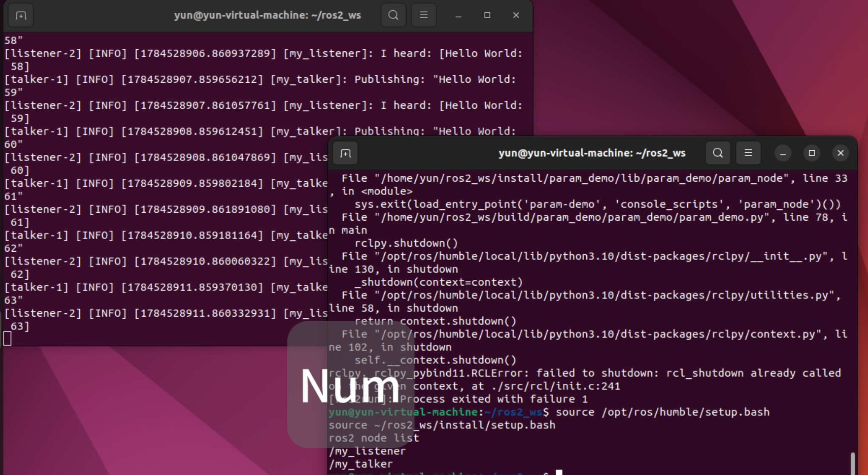
Task: Click the /my_talker line in the front terminal
Action: click(x=361, y=464)
